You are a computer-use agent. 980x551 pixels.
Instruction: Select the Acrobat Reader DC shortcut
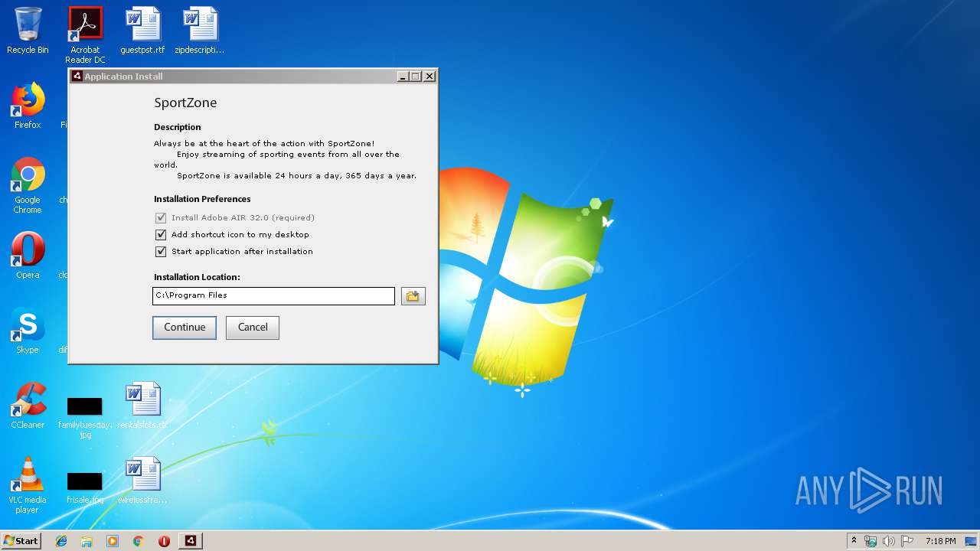point(85,35)
